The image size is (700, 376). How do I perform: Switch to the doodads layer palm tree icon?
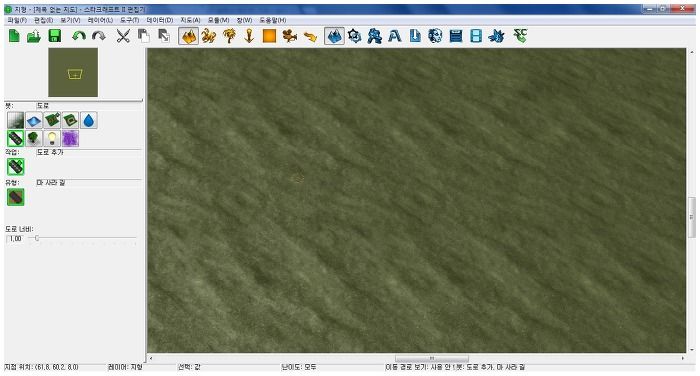coord(229,36)
